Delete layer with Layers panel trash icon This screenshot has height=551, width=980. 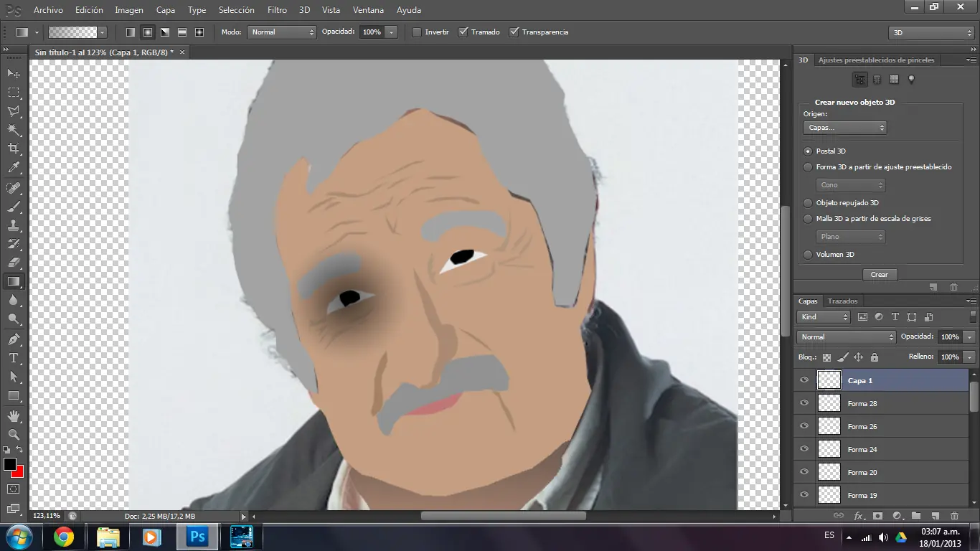954,516
